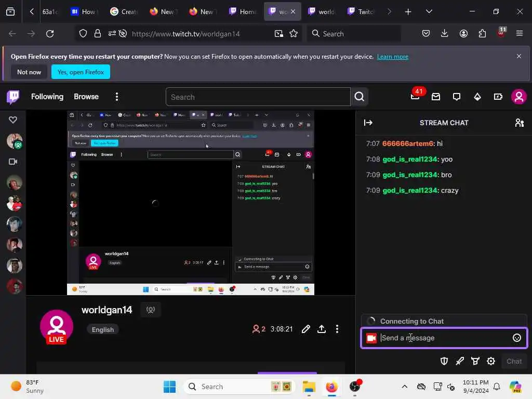Screen dimensions: 532x399
Task: Open the Whispers chat bubble icon
Action: (457, 97)
